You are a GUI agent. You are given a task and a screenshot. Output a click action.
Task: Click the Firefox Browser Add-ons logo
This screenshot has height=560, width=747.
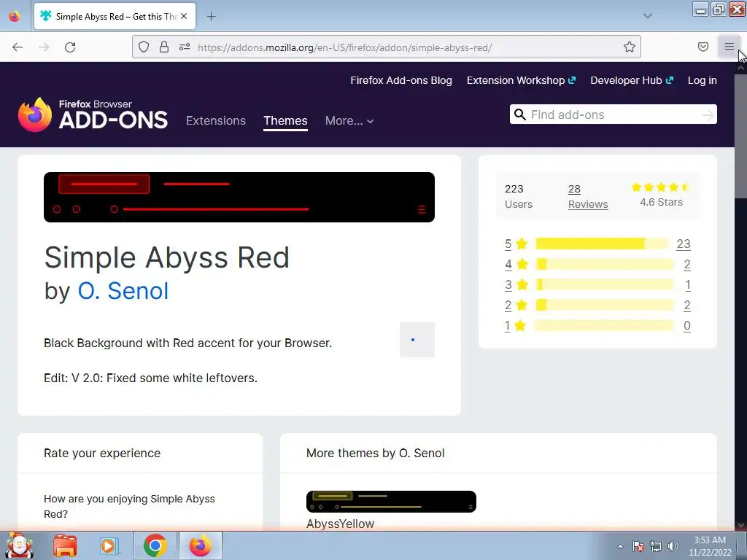point(93,114)
